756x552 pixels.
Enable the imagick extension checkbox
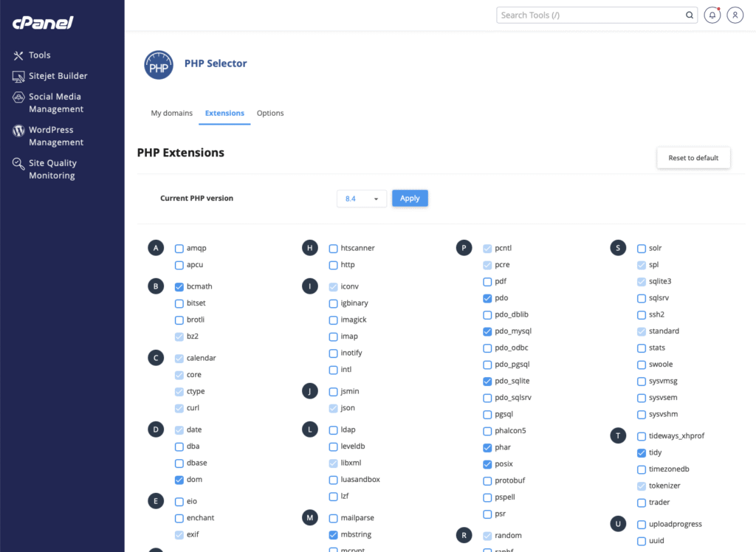click(x=334, y=320)
